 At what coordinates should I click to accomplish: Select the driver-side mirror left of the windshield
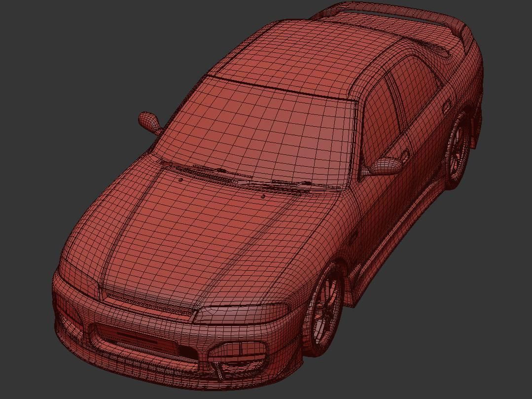149,121
